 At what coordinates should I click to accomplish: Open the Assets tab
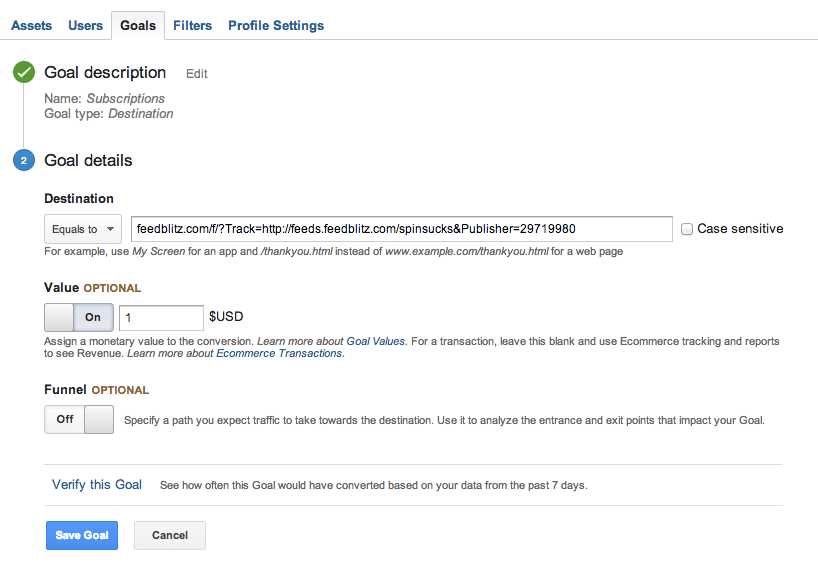[31, 25]
